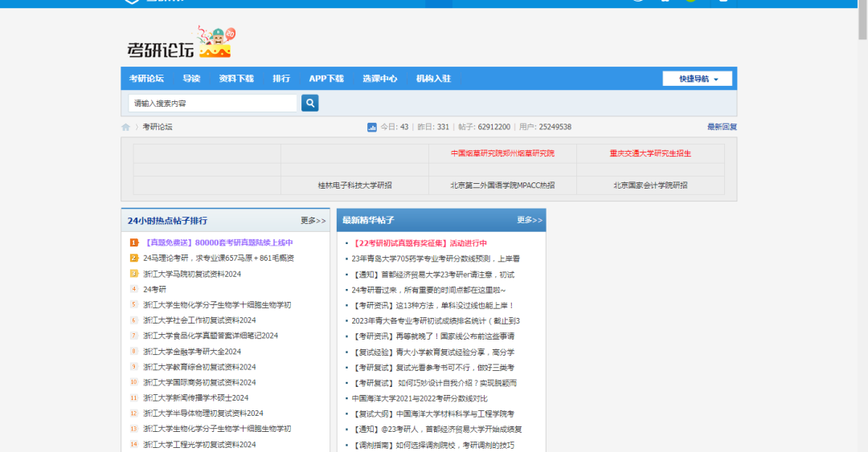
Task: Open post 24考研看过来，所有重要的时间点
Action: (428, 290)
